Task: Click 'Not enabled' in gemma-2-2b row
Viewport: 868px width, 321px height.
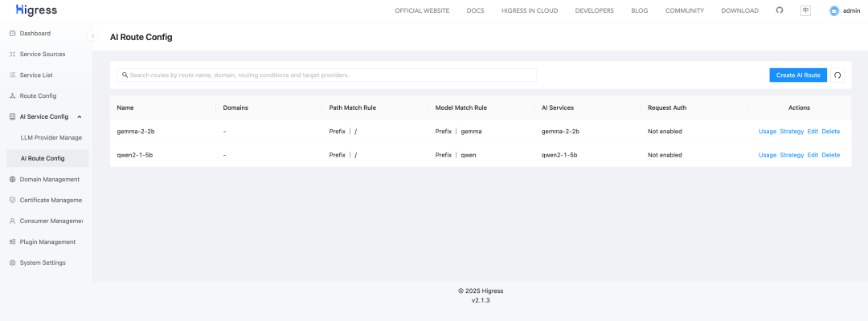Action: pos(665,132)
